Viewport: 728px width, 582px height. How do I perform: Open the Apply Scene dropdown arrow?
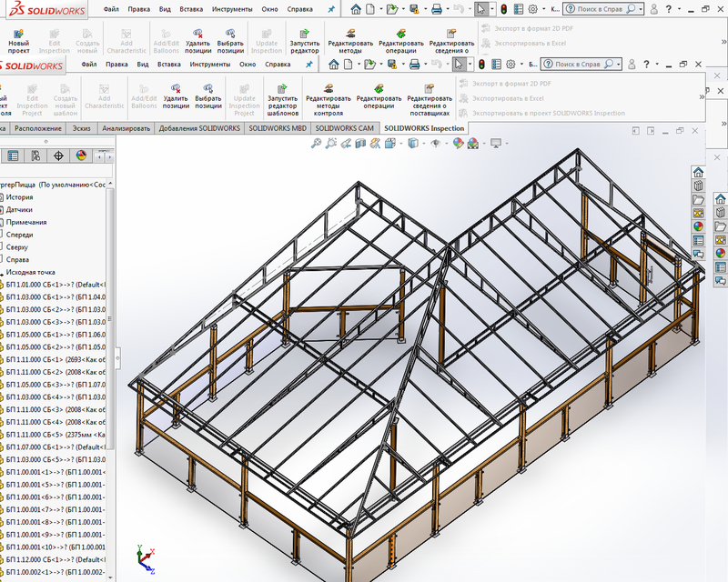point(484,145)
